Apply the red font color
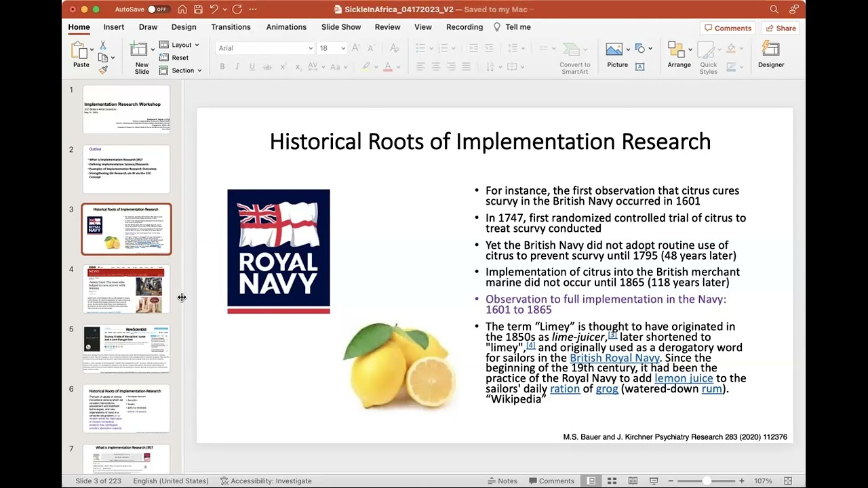The width and height of the screenshot is (868, 488). 388,66
